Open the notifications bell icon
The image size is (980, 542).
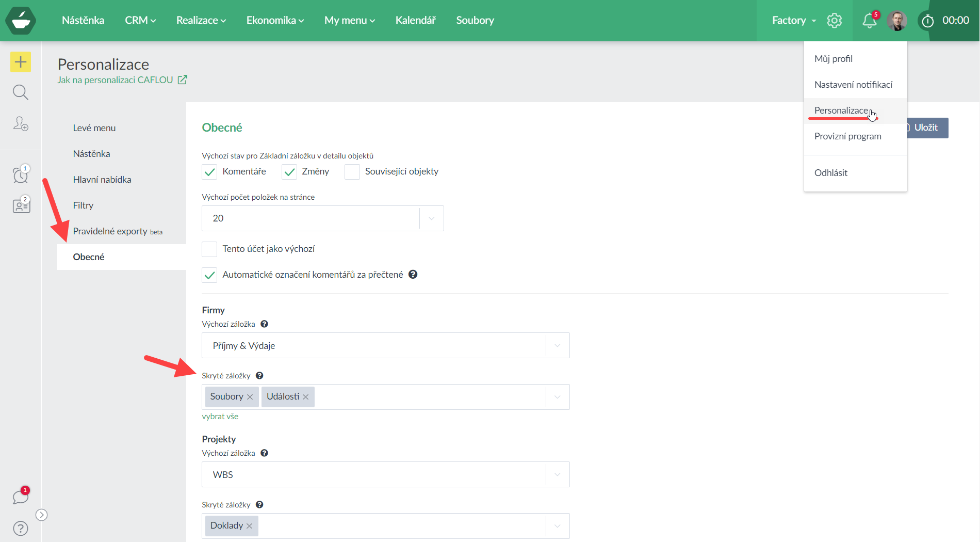click(869, 21)
